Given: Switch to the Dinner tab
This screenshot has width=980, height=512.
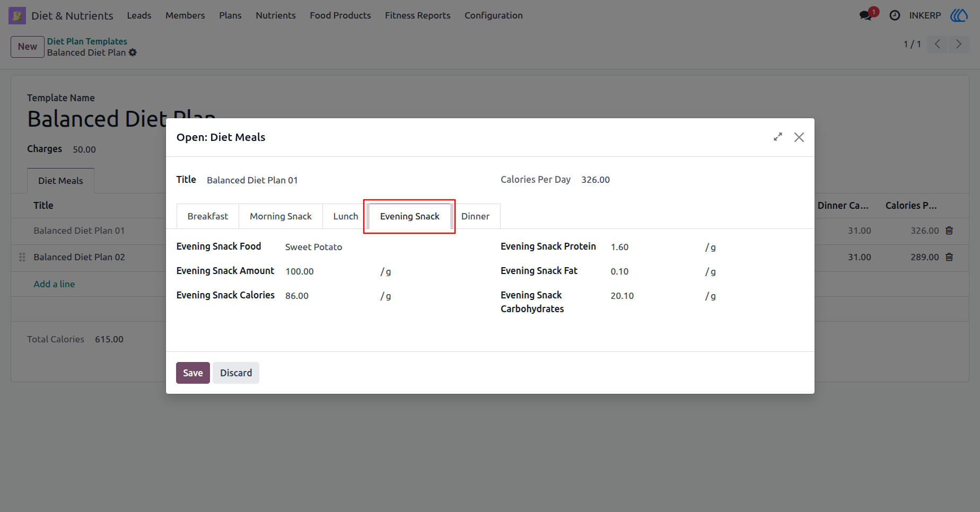Looking at the screenshot, I should coord(475,216).
